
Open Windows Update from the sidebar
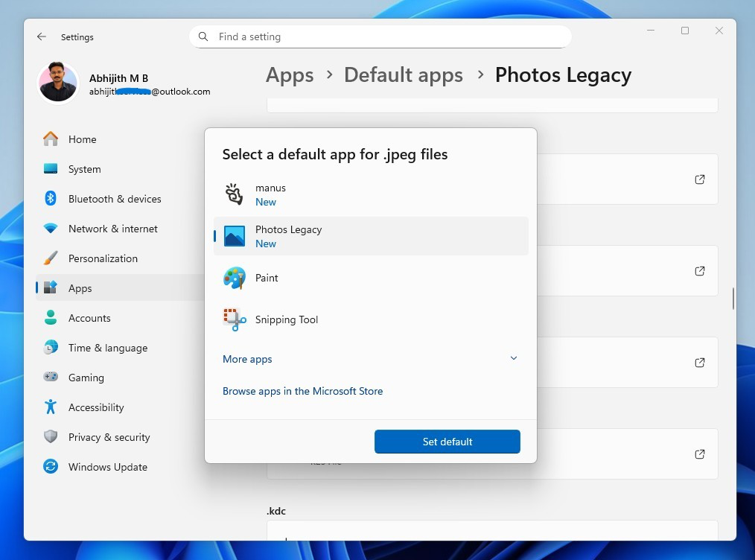click(x=107, y=467)
